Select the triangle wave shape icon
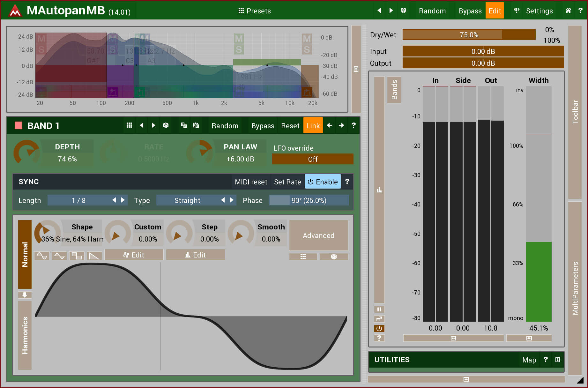Screen dimensions: 588x388 click(59, 256)
